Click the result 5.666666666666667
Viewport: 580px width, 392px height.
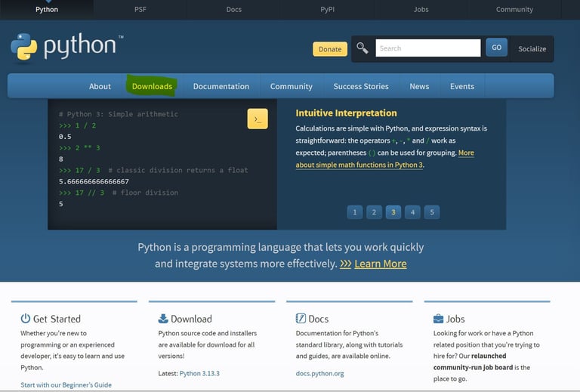[x=94, y=181]
